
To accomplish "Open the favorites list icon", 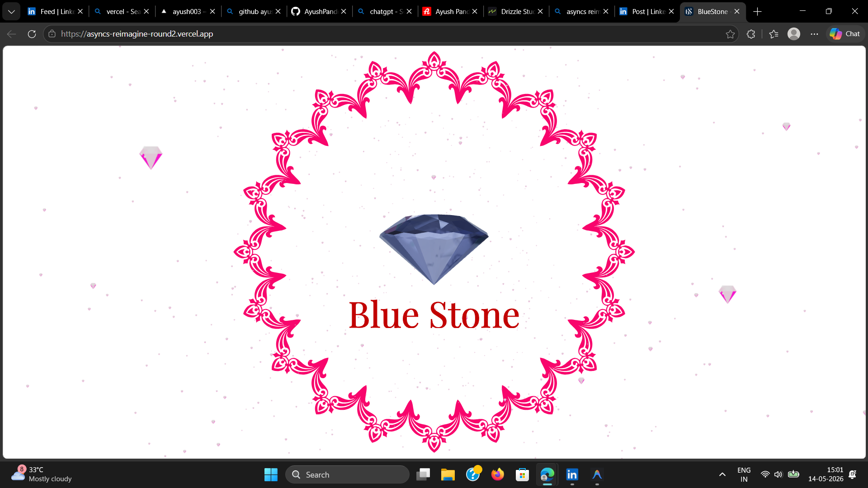I will coord(774,34).
